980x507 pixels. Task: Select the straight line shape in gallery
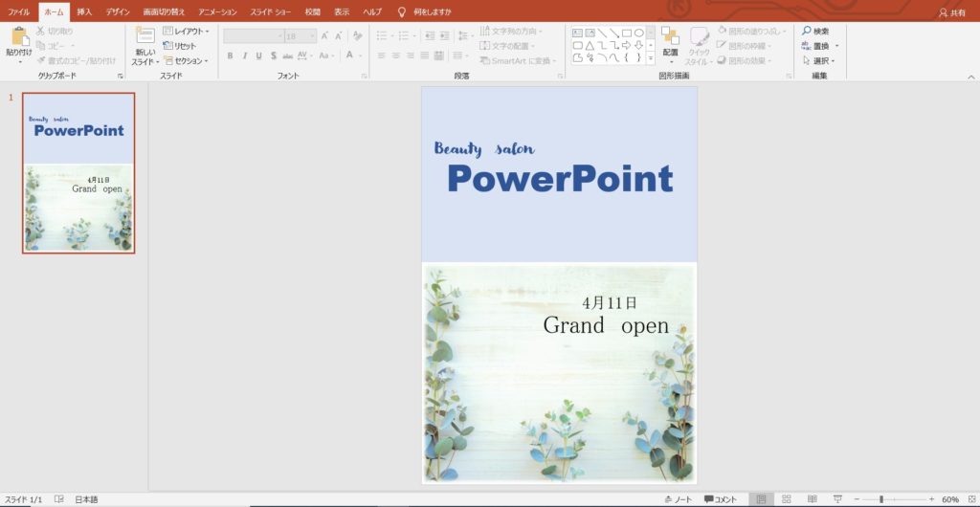point(602,33)
